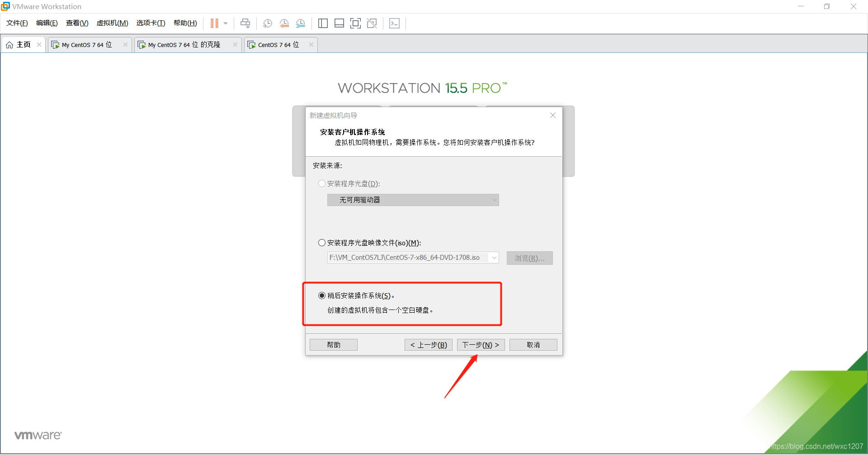Screen dimensions: 868x455
Task: Toggle the library sidebar view icon
Action: 323,23
